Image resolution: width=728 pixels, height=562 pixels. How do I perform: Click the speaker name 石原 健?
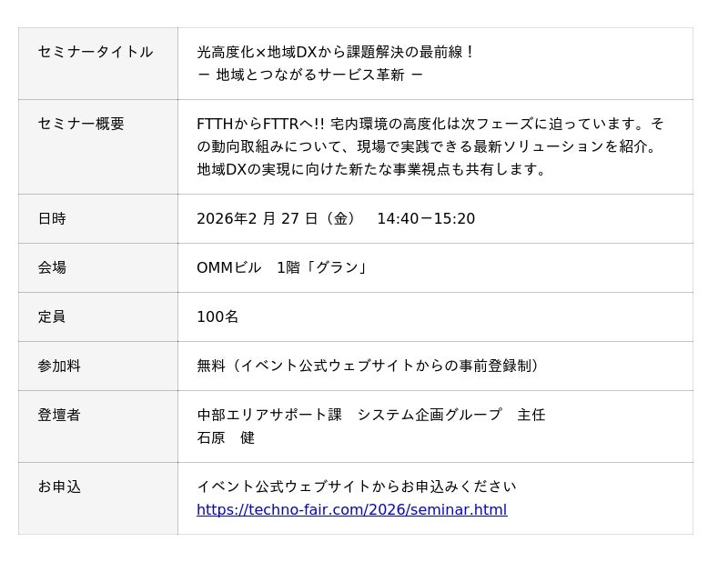[226, 437]
